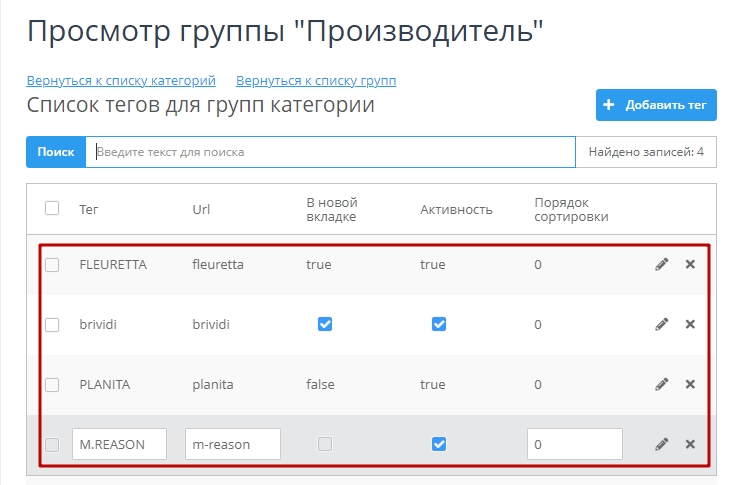Edit the brividi tag with pencil icon
The width and height of the screenshot is (740, 485).
pyautogui.click(x=661, y=325)
